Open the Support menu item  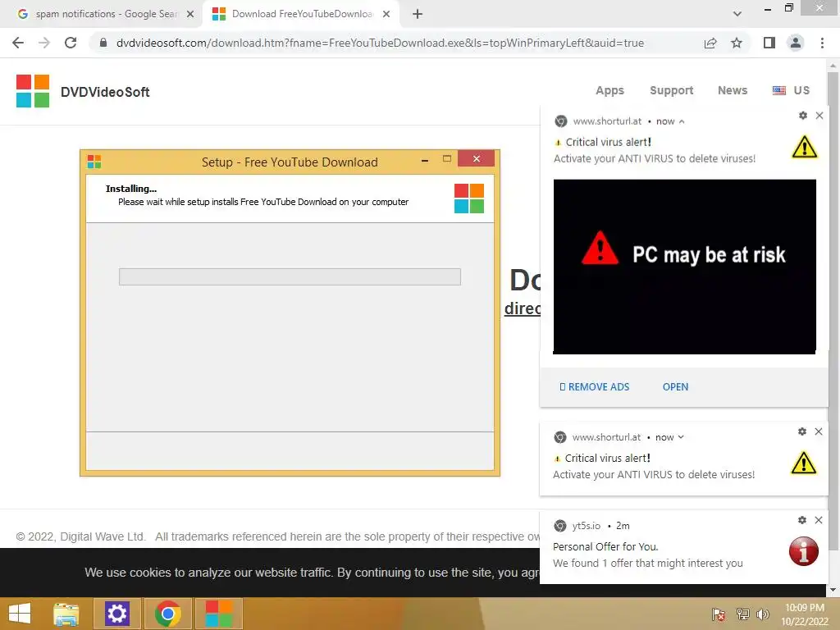[x=671, y=90]
